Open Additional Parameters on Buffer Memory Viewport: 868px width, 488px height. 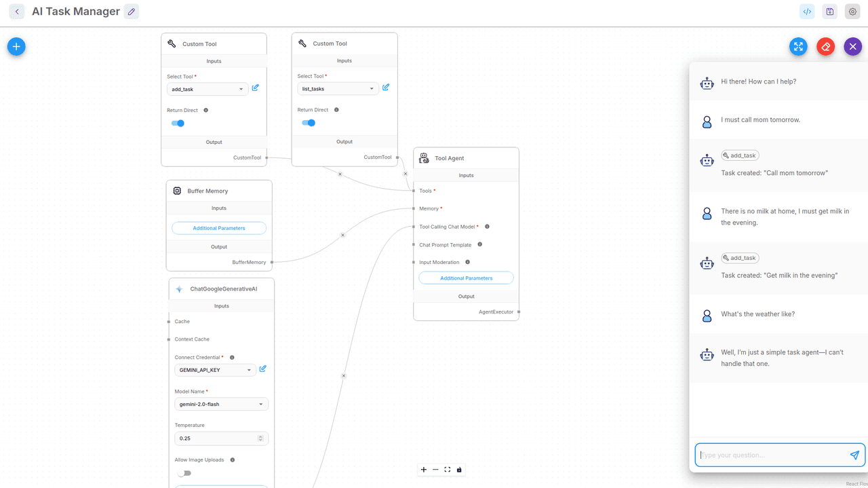(218, 227)
